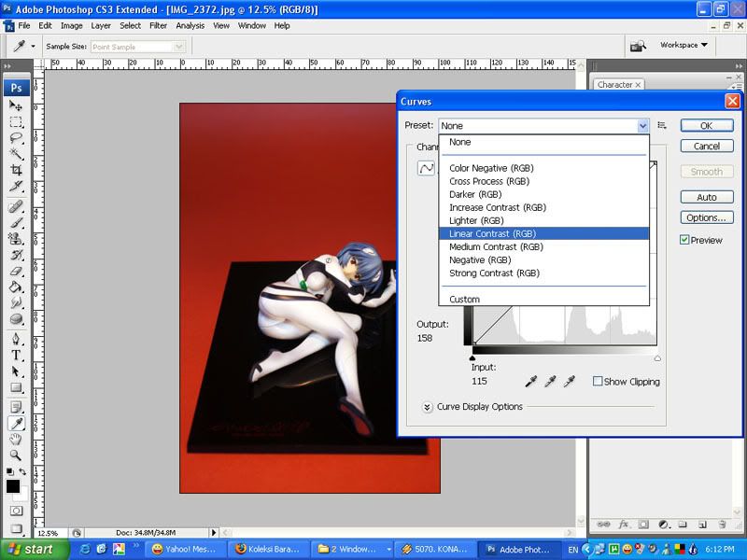Click the Go to Bridge icon
The image size is (747, 560).
point(638,46)
